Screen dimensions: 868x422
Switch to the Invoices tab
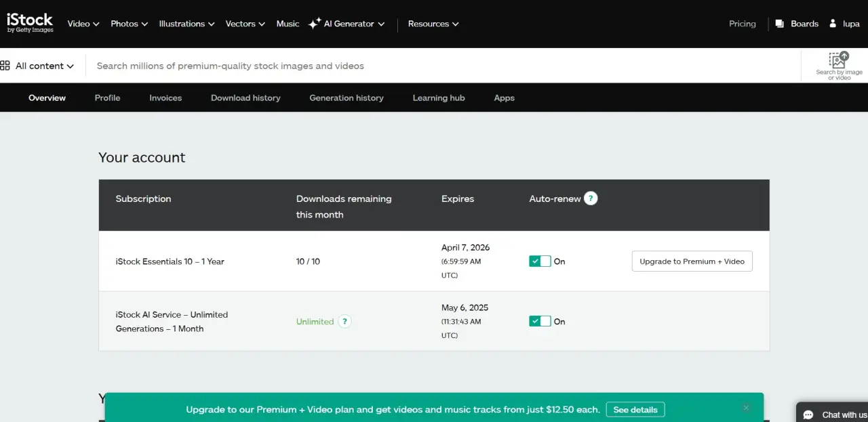[x=165, y=98]
